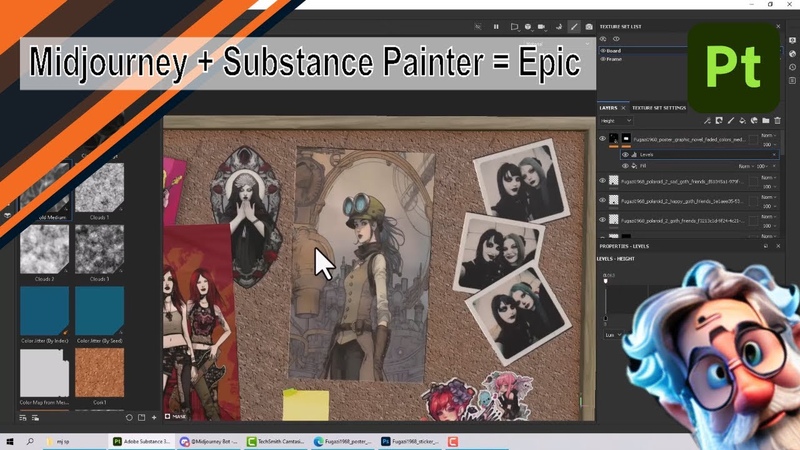Add a smart material layer

754,121
